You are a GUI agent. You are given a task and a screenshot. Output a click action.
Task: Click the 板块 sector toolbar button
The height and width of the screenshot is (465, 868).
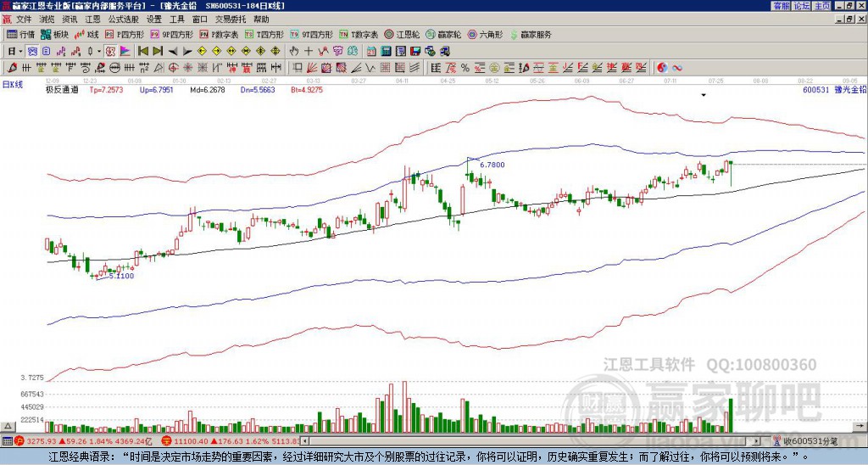[x=54, y=34]
